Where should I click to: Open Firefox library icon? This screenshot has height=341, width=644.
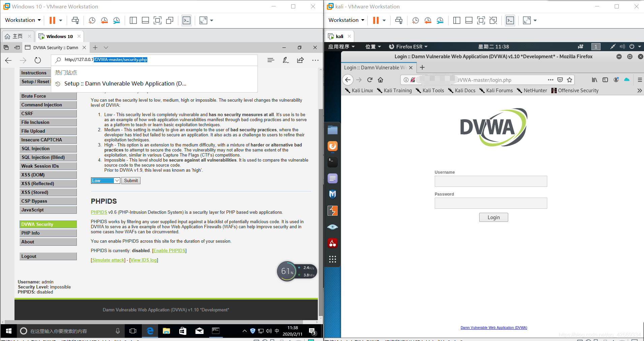pos(594,80)
